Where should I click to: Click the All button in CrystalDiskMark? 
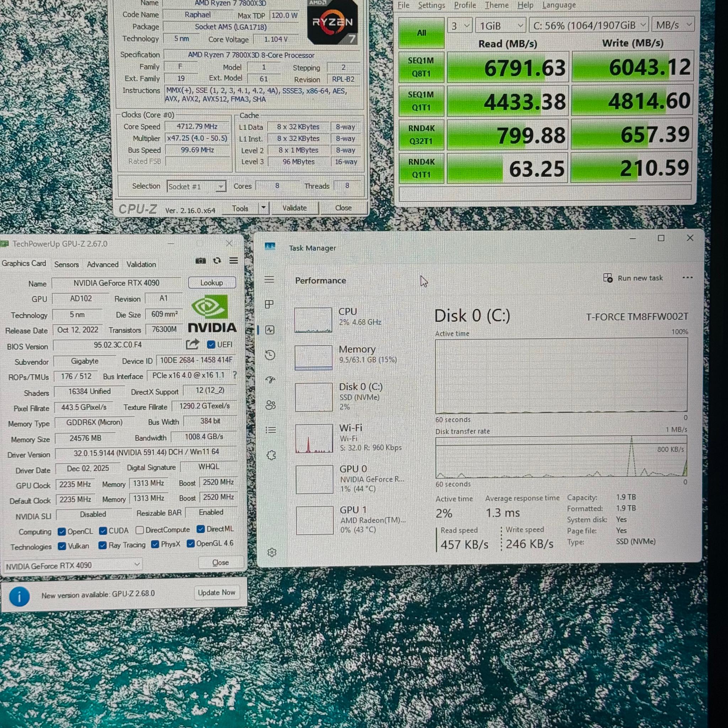click(x=421, y=33)
